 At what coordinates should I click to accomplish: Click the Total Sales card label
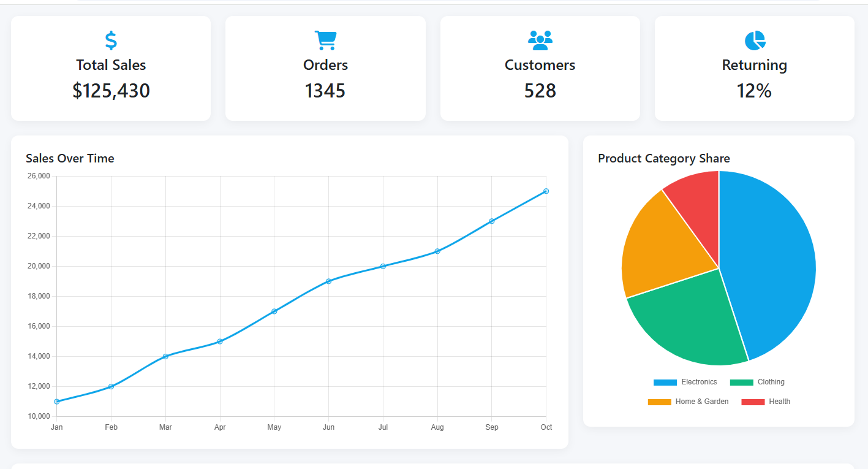point(111,65)
